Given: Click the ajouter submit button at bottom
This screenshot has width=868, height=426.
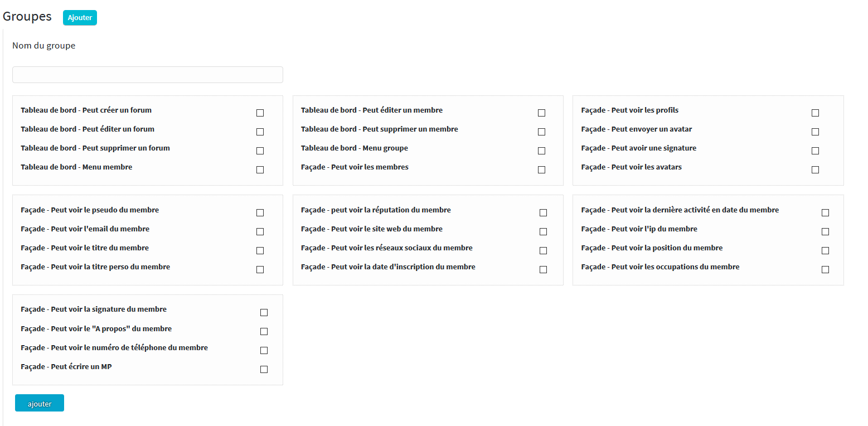Looking at the screenshot, I should [x=40, y=403].
